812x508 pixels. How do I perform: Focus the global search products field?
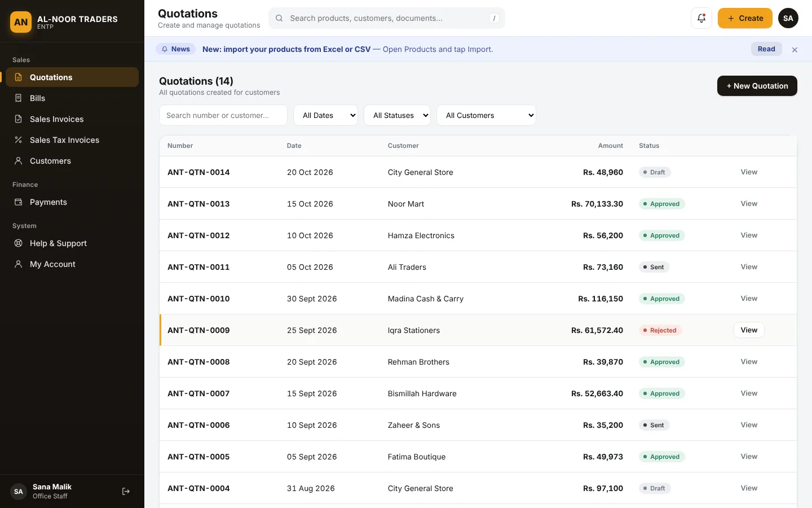[387, 18]
